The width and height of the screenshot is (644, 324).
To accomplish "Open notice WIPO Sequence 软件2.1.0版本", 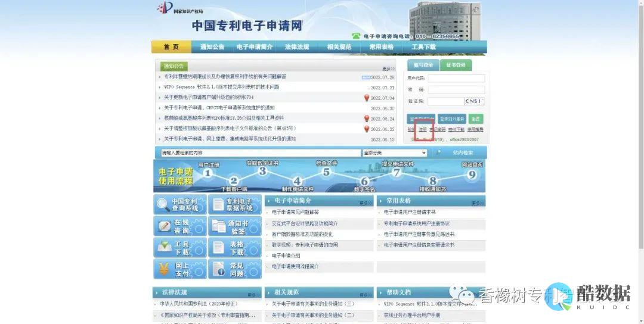I will click(221, 87).
